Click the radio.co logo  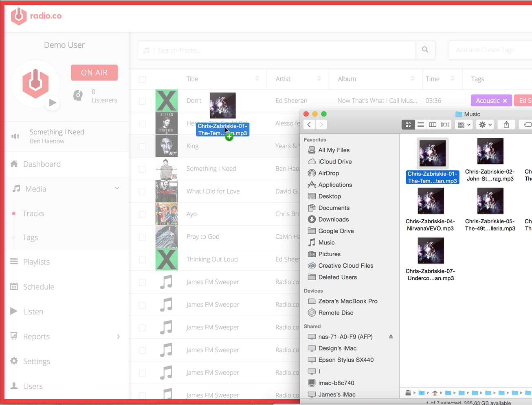pos(36,16)
